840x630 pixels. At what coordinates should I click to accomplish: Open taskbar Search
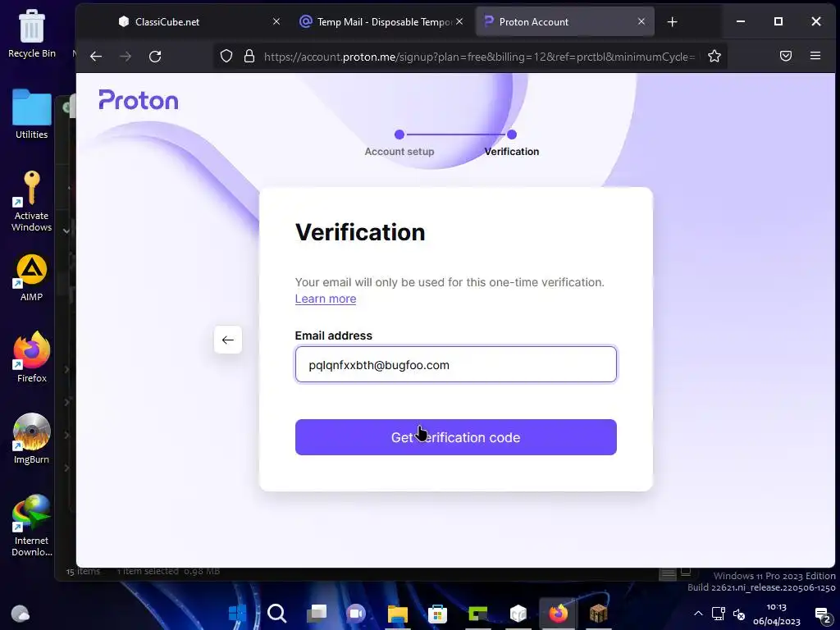277,613
